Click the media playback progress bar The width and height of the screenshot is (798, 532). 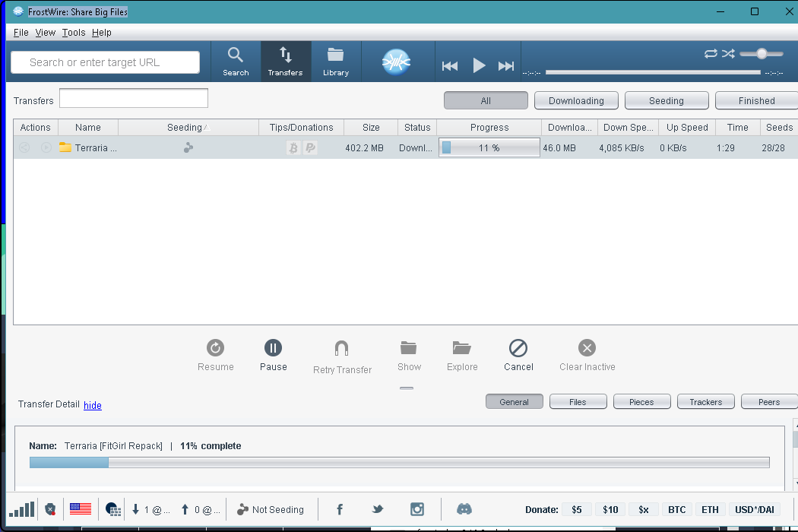coord(653,72)
